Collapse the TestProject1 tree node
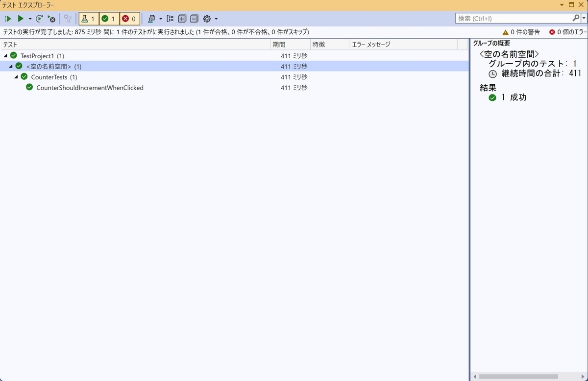 click(5, 56)
